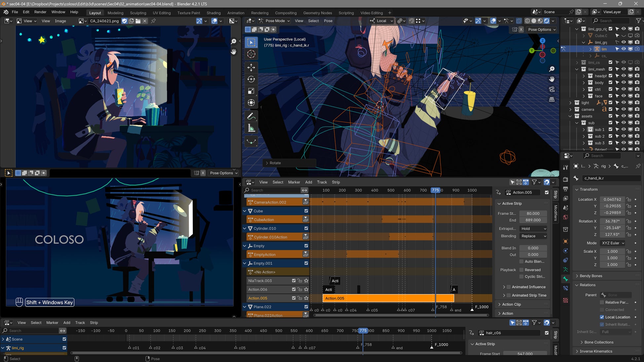Click the Measure tool icon
This screenshot has width=644, height=362.
point(251,128)
